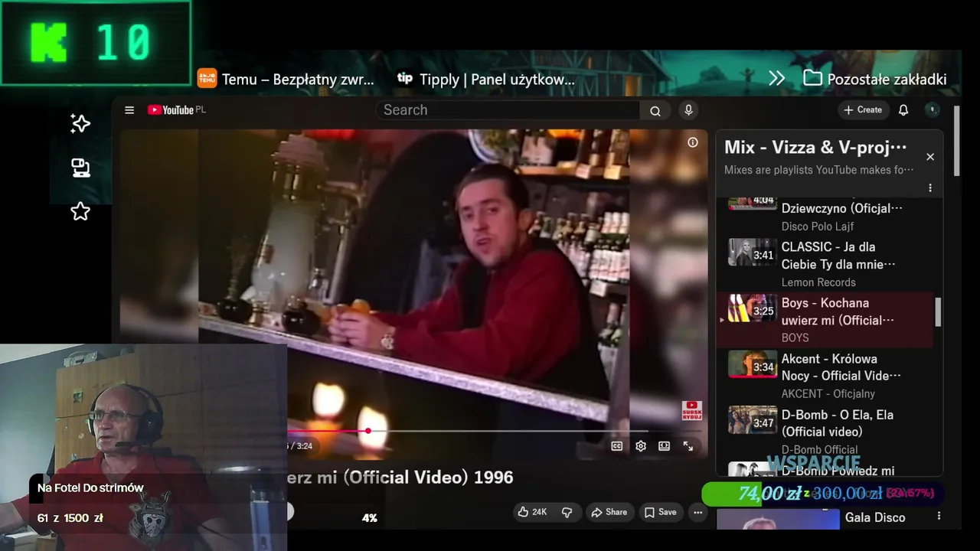This screenshot has width=980, height=551.
Task: Toggle subtitles with the CC button
Action: (x=617, y=446)
